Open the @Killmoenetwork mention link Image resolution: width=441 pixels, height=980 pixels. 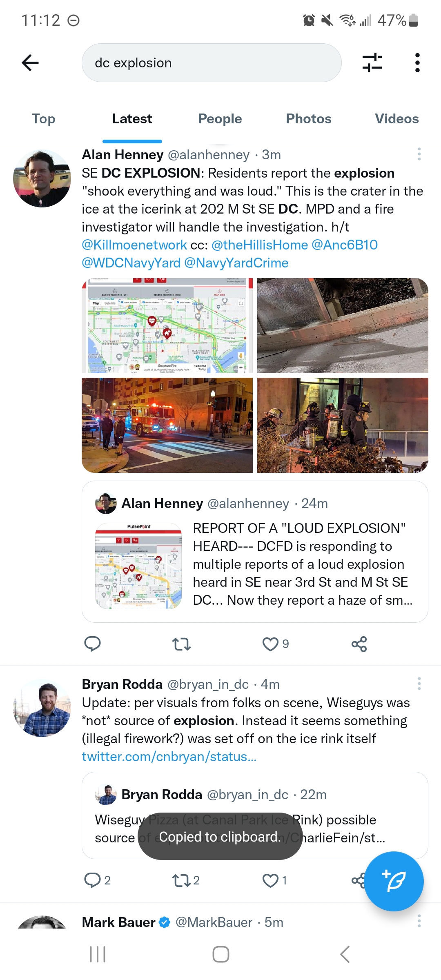134,245
